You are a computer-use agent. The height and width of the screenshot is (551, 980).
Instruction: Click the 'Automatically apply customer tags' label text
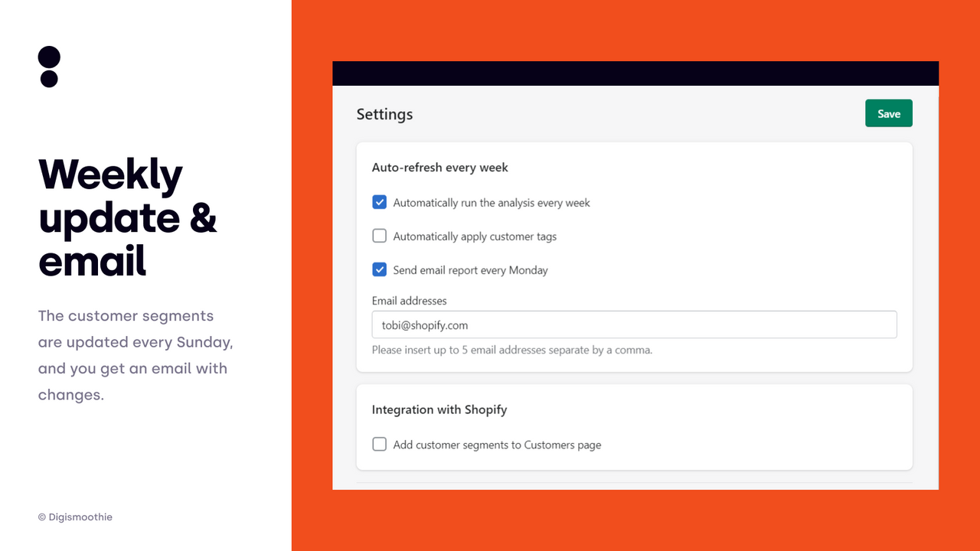coord(475,236)
